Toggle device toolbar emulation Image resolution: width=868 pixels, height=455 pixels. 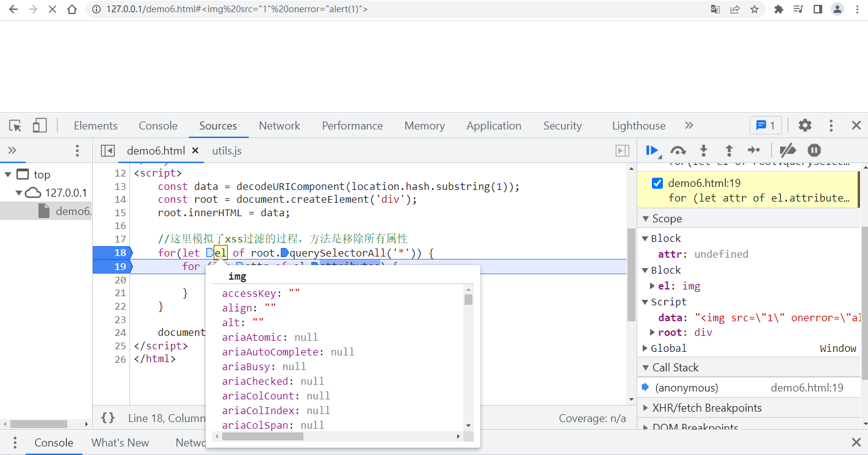click(40, 126)
